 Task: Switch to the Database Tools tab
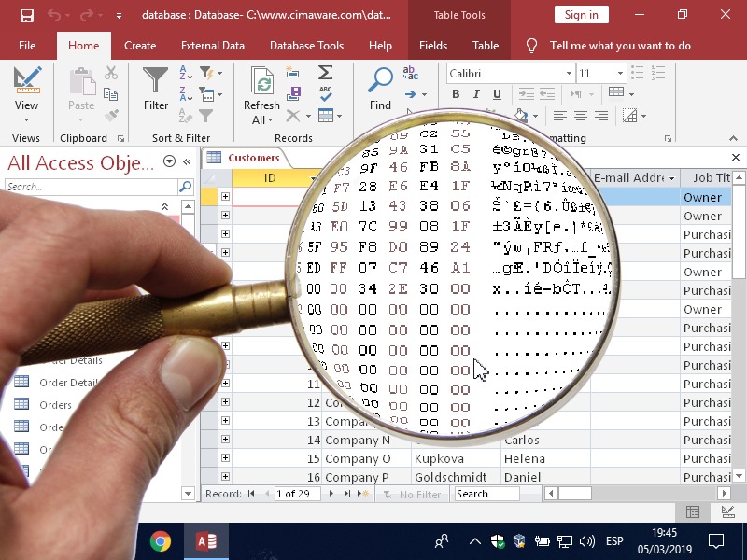click(307, 46)
